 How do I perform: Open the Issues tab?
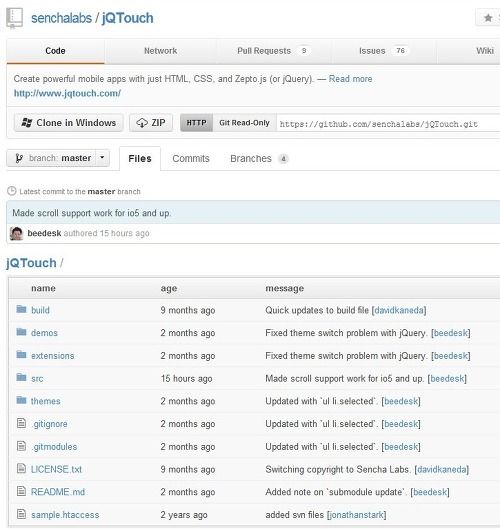[x=384, y=51]
